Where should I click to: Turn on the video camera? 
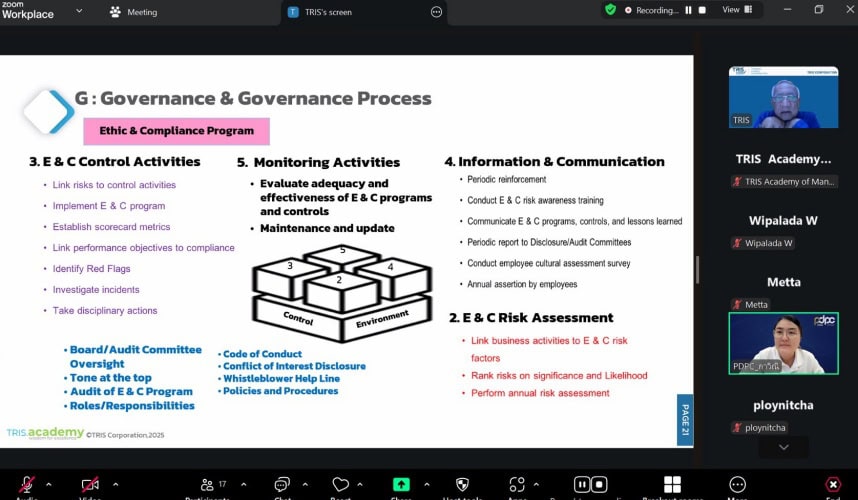coord(90,485)
